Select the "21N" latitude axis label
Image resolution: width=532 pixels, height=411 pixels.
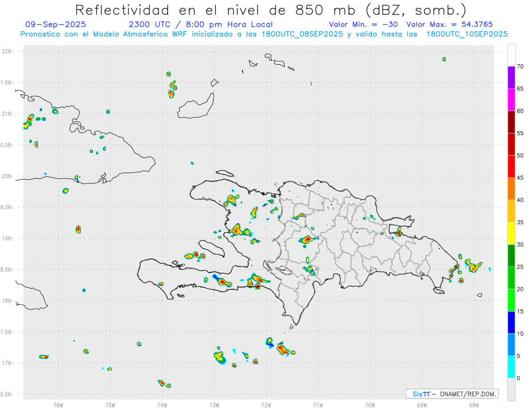7,114
